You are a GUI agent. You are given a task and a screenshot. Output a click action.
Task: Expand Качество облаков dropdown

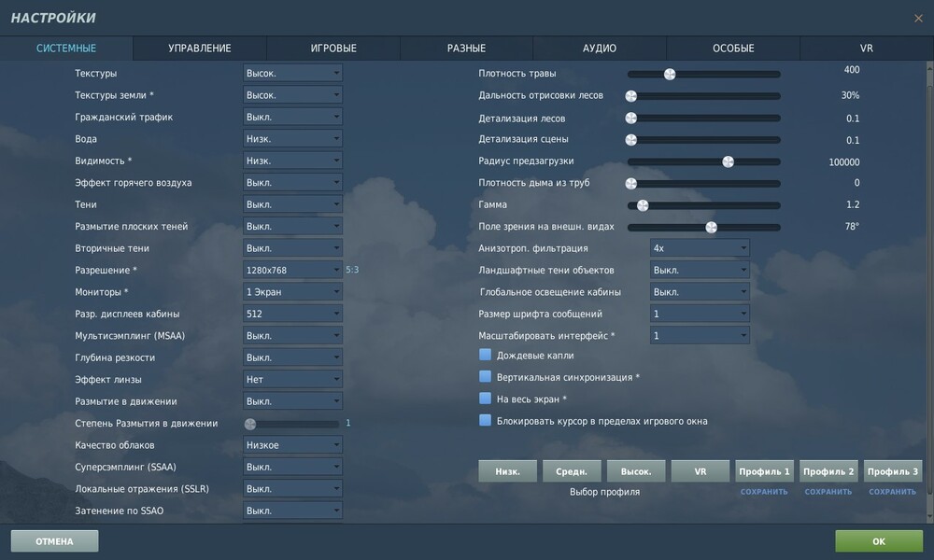(x=292, y=445)
